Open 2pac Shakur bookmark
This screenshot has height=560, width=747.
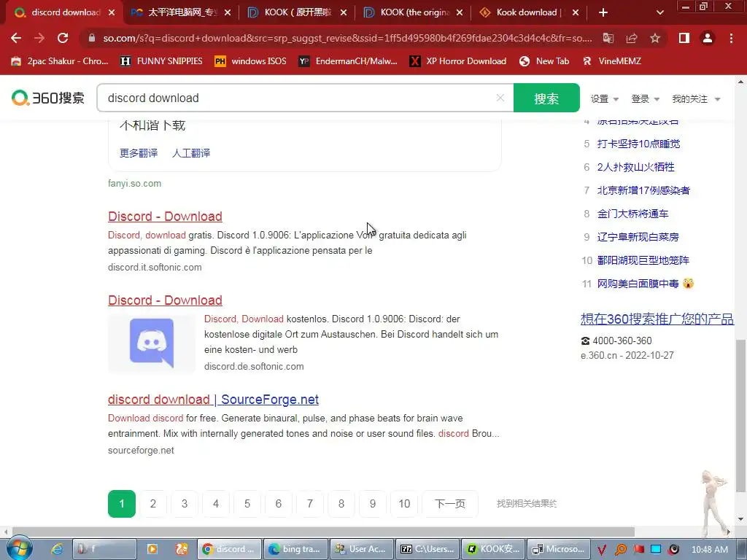tap(60, 61)
